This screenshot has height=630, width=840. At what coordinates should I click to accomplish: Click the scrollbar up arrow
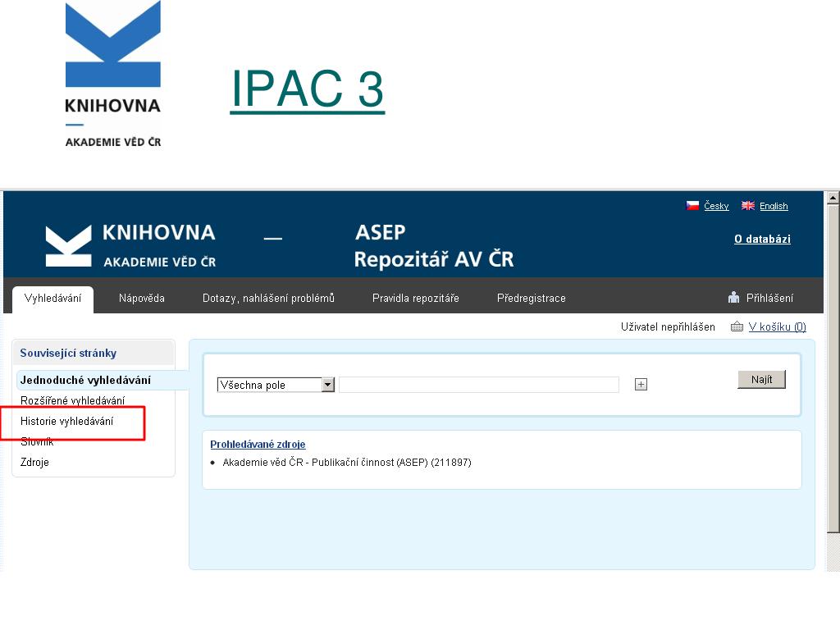pyautogui.click(x=833, y=198)
